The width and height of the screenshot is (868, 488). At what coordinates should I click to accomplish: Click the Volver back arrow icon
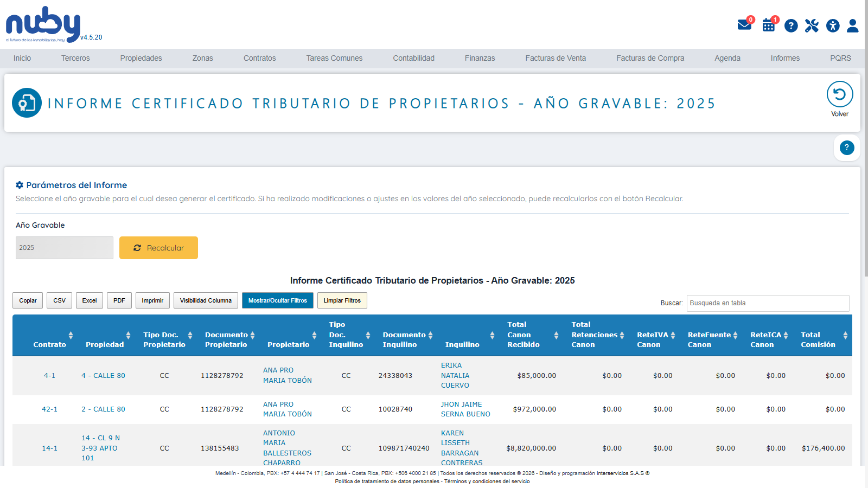pyautogui.click(x=840, y=94)
